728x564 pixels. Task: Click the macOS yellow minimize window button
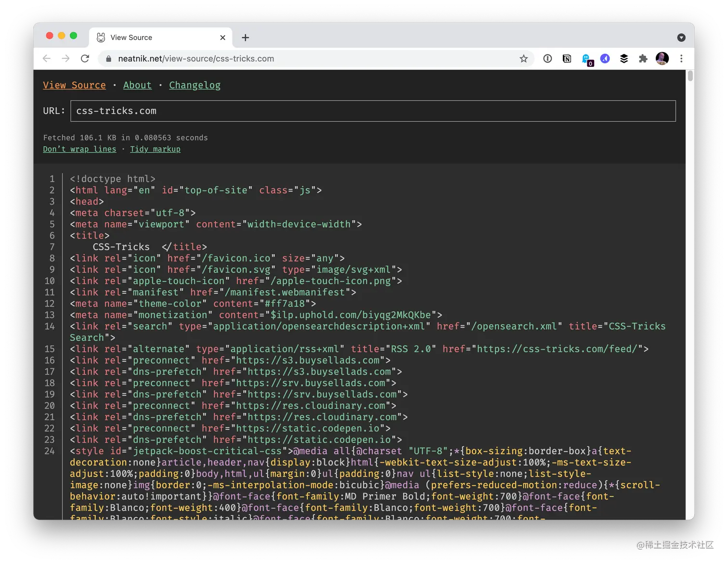coord(62,36)
